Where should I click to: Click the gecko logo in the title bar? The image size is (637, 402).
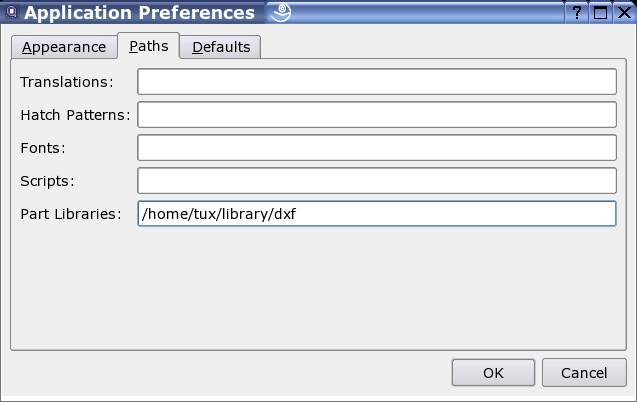coord(280,13)
